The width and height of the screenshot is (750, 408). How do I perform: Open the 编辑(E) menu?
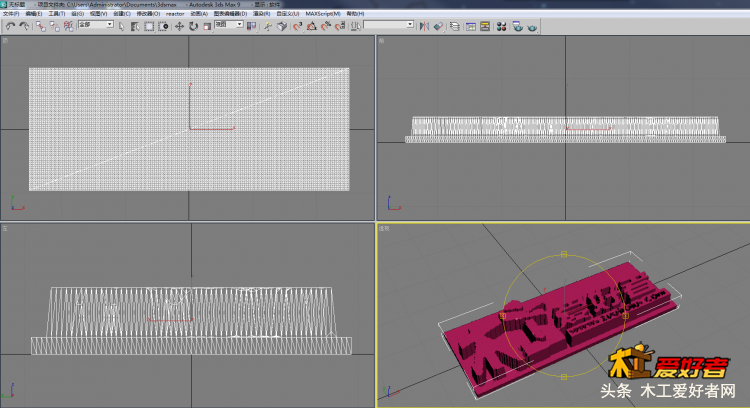click(x=33, y=14)
